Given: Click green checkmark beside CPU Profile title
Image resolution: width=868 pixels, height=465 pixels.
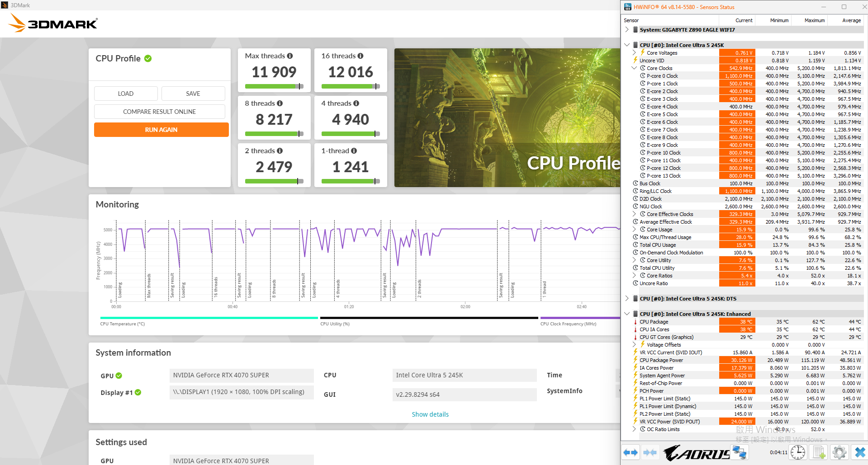Looking at the screenshot, I should tap(148, 58).
